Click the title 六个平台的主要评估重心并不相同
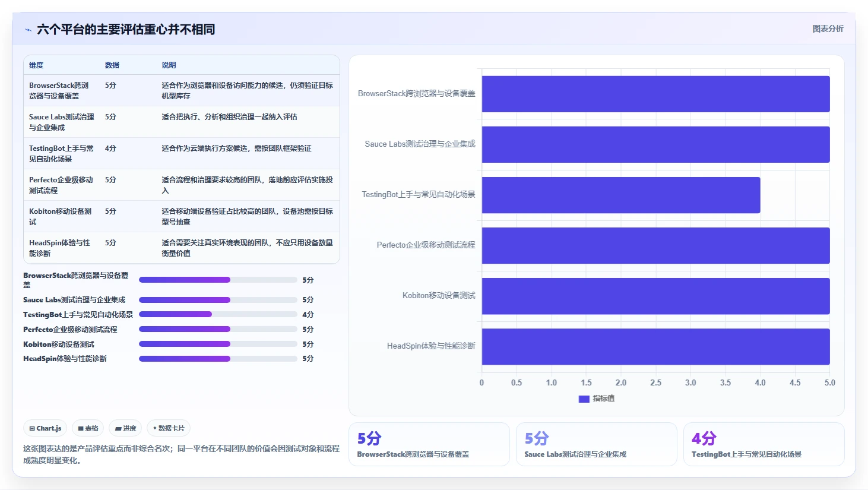The width and height of the screenshot is (868, 490). point(126,30)
